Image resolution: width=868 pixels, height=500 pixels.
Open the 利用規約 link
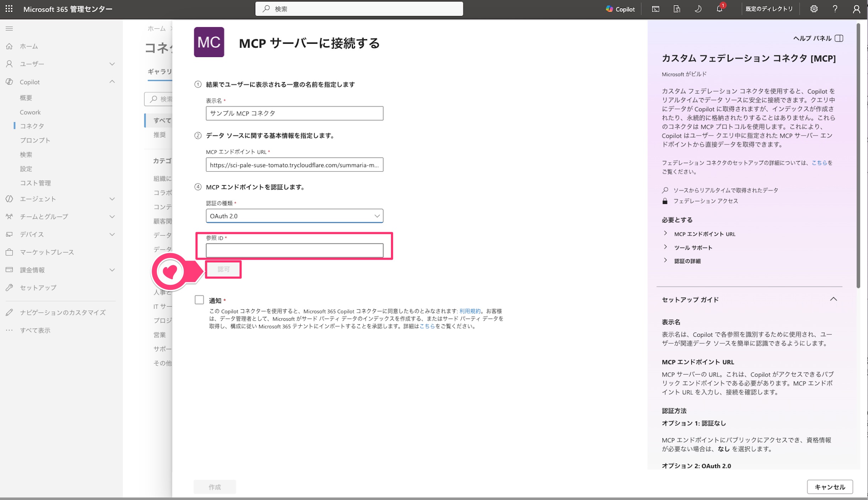coord(470,311)
